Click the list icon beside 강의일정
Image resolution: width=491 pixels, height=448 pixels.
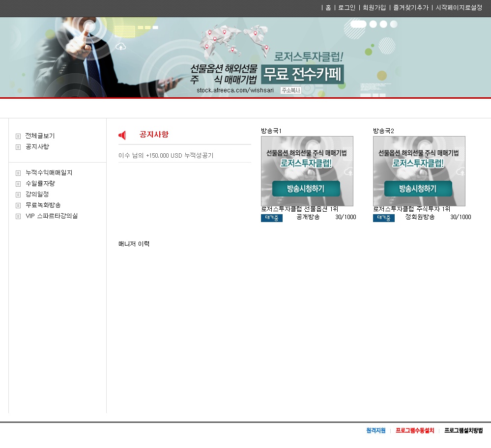(x=18, y=195)
